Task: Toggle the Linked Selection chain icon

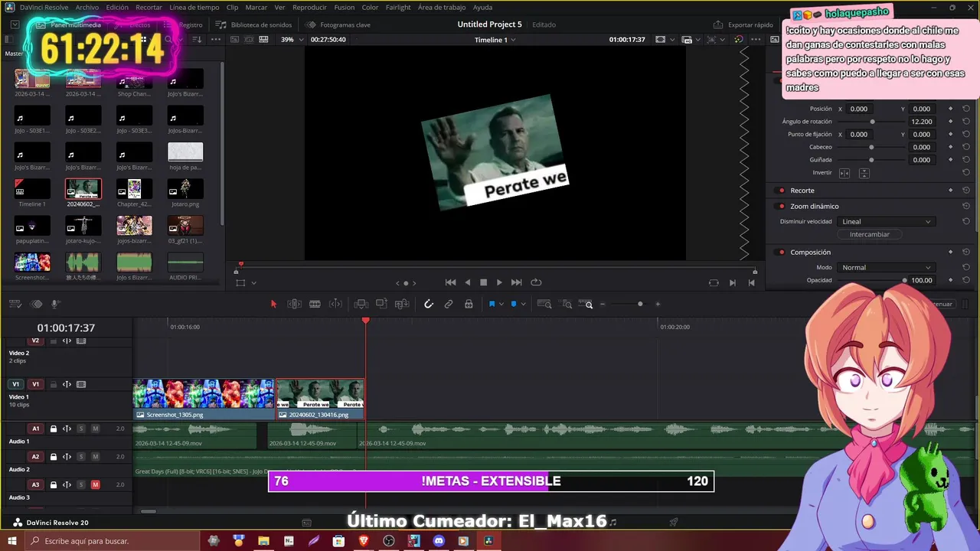Action: (449, 304)
